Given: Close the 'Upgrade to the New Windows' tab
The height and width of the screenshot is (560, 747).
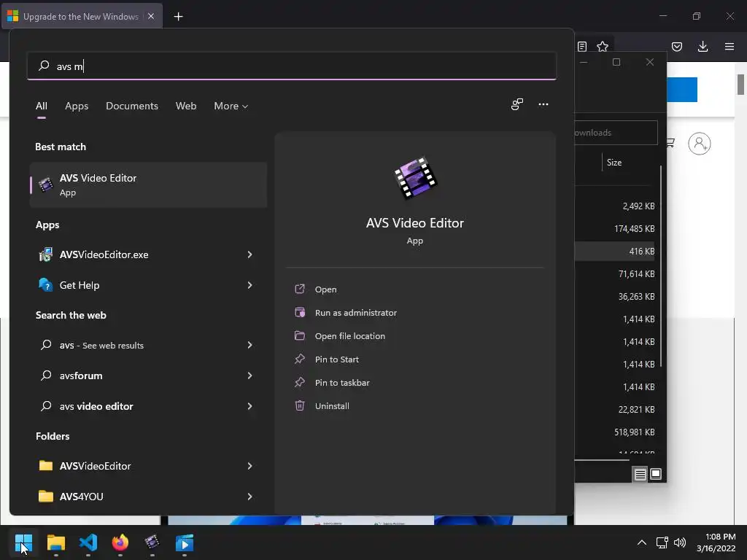Looking at the screenshot, I should coord(151,16).
